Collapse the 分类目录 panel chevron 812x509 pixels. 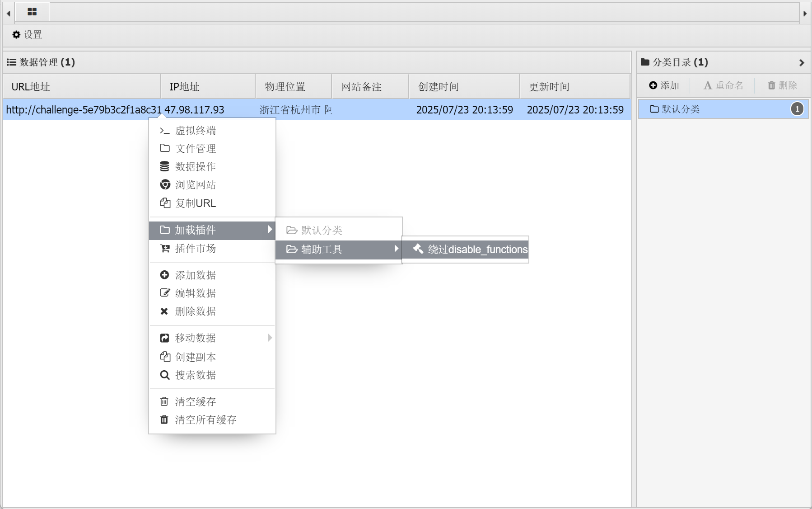coord(802,62)
